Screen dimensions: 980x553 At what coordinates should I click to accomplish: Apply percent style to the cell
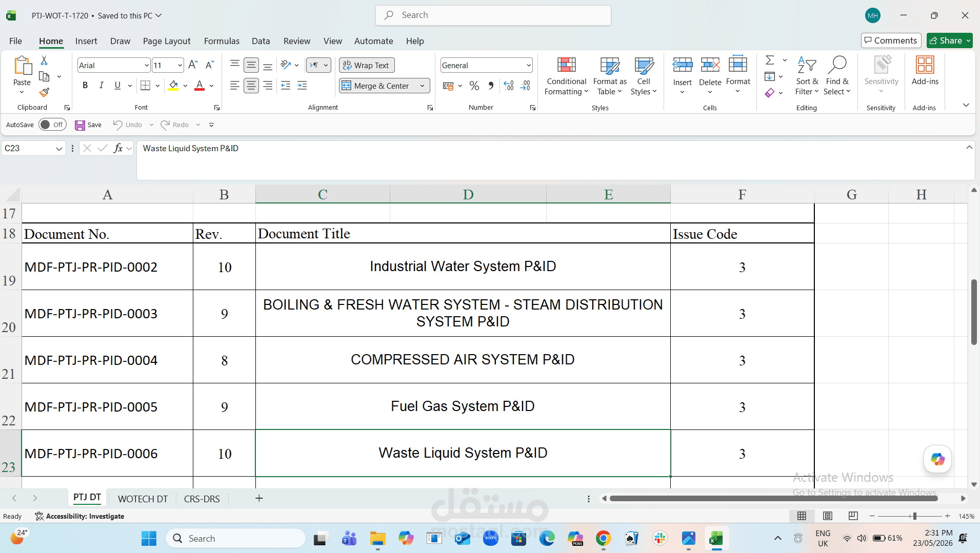474,86
